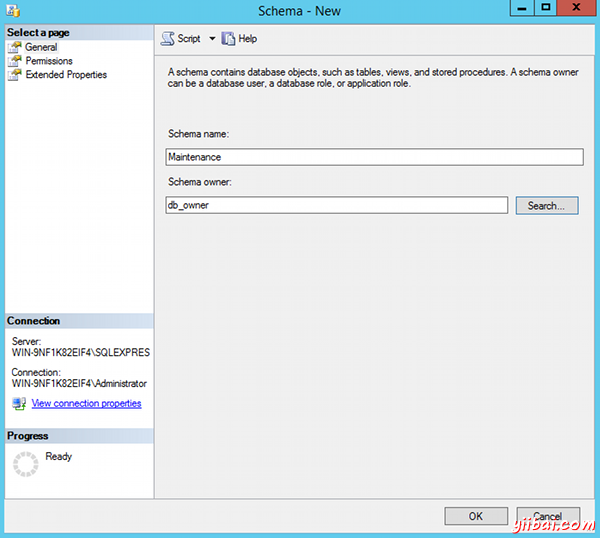Image resolution: width=600 pixels, height=538 pixels.
Task: Select the Extended Properties page icon
Action: click(x=15, y=75)
